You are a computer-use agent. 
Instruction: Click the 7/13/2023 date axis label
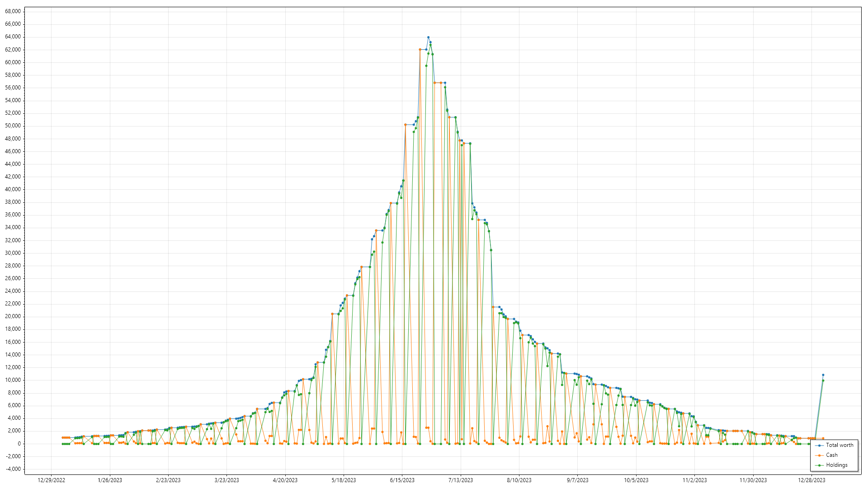(460, 480)
